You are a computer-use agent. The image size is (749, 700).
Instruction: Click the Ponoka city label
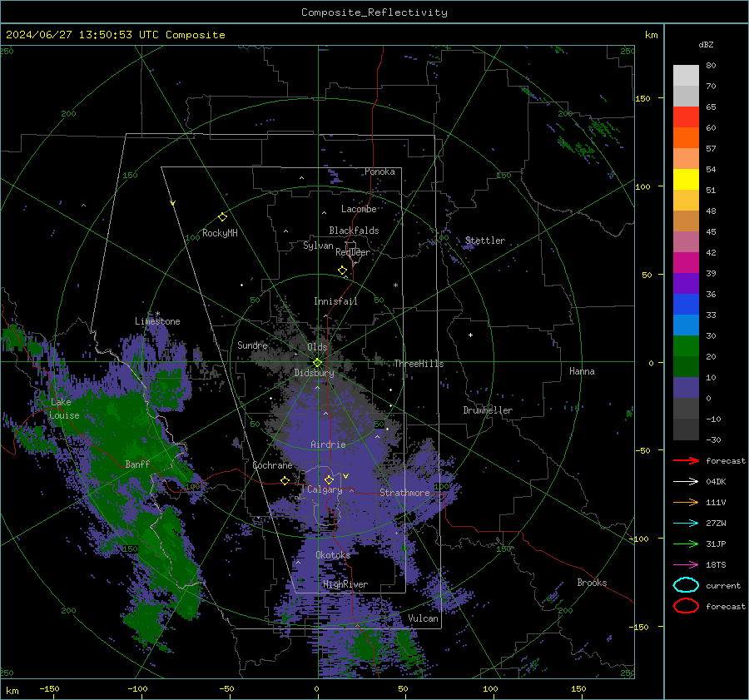379,171
